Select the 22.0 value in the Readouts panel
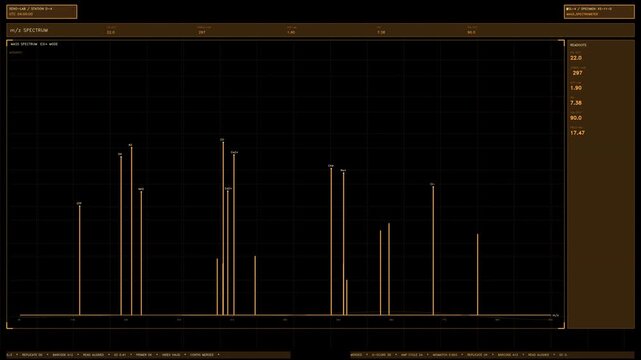The height and width of the screenshot is (360, 641). pyautogui.click(x=576, y=58)
